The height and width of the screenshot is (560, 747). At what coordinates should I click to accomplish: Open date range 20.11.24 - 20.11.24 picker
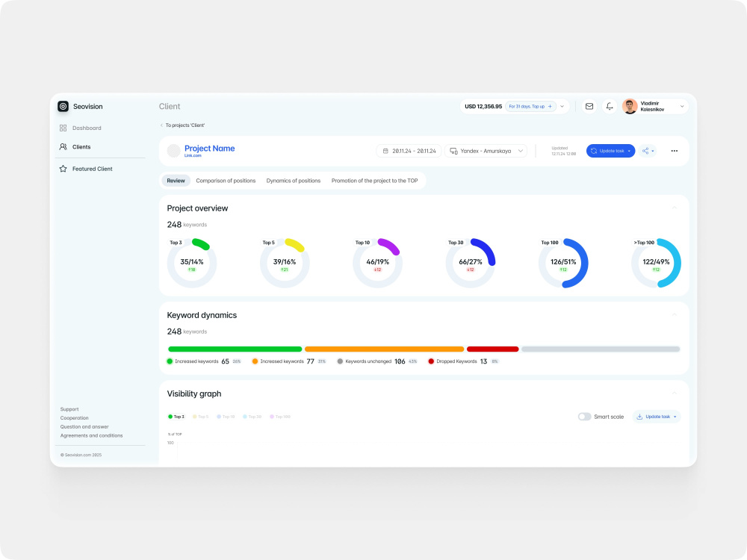click(x=409, y=151)
